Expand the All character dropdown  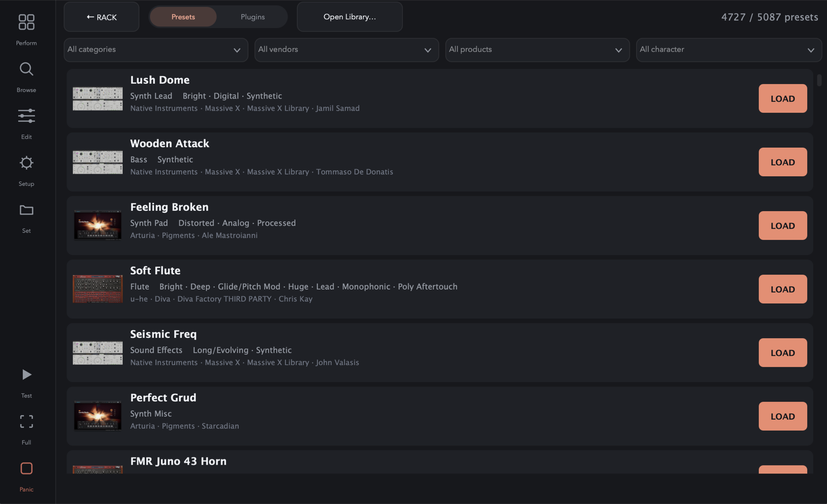(x=729, y=50)
